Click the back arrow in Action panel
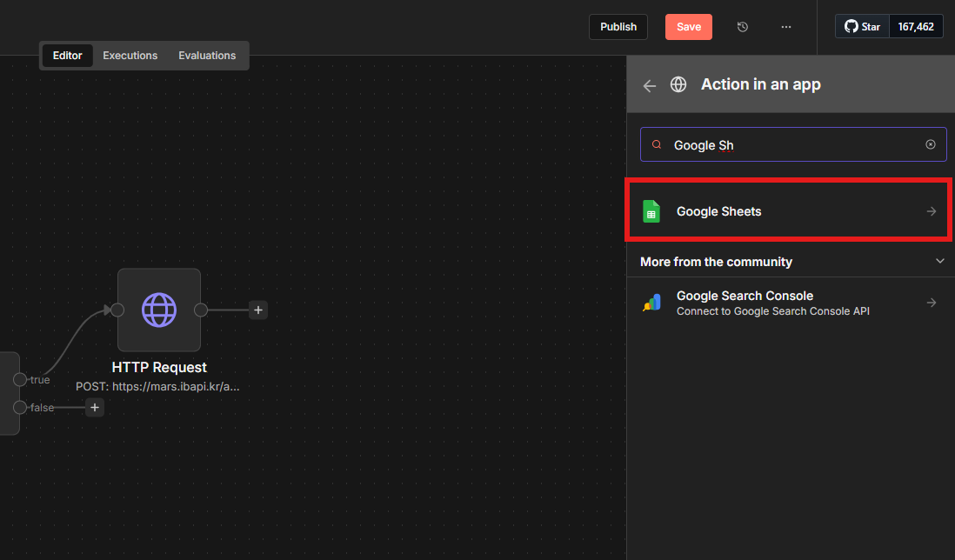The height and width of the screenshot is (560, 955). coord(649,85)
